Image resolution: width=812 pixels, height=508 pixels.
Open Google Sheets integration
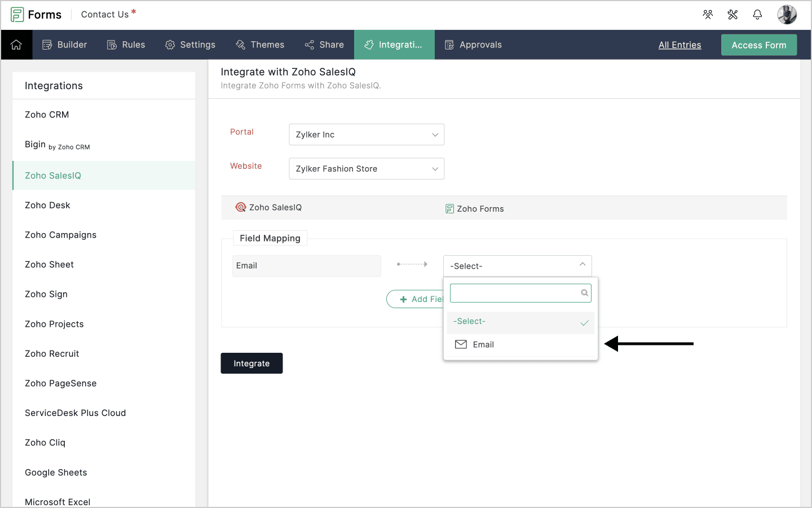[x=104, y=472]
